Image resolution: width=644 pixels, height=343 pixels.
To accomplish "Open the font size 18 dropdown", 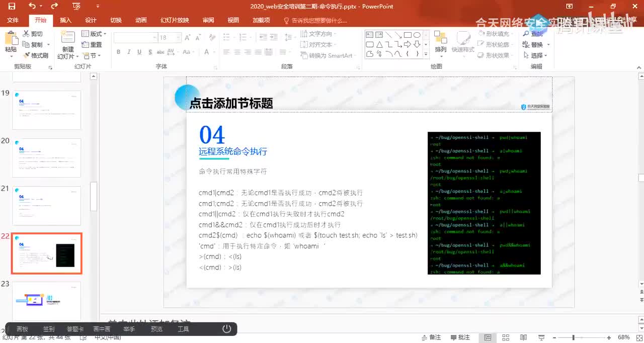I will pyautogui.click(x=179, y=38).
